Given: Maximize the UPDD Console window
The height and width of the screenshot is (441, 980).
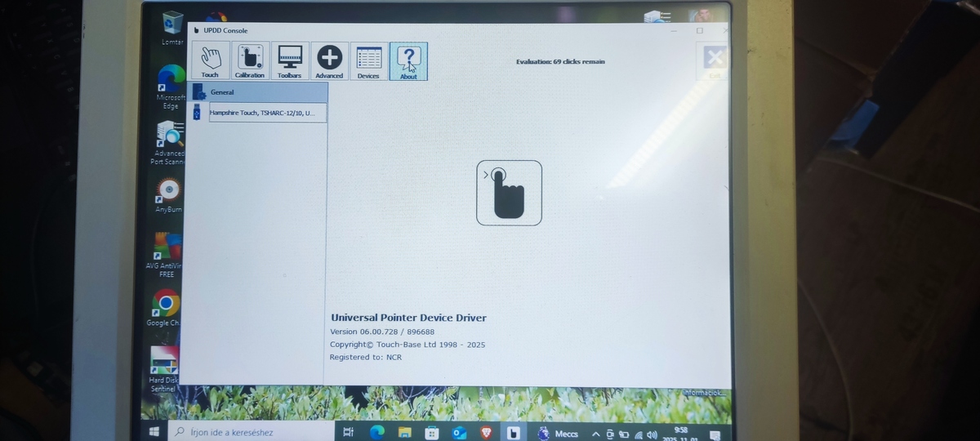Looking at the screenshot, I should coord(700,30).
